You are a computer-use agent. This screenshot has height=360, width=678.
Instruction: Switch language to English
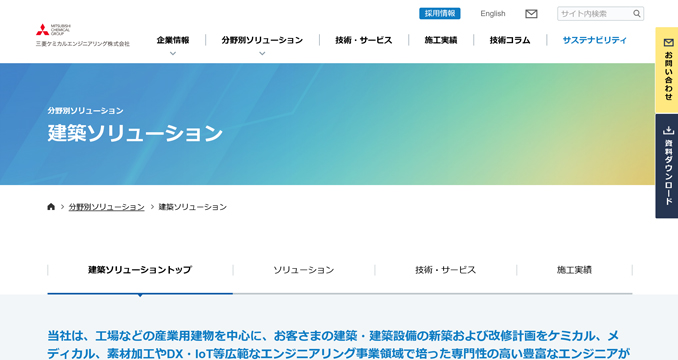click(493, 14)
